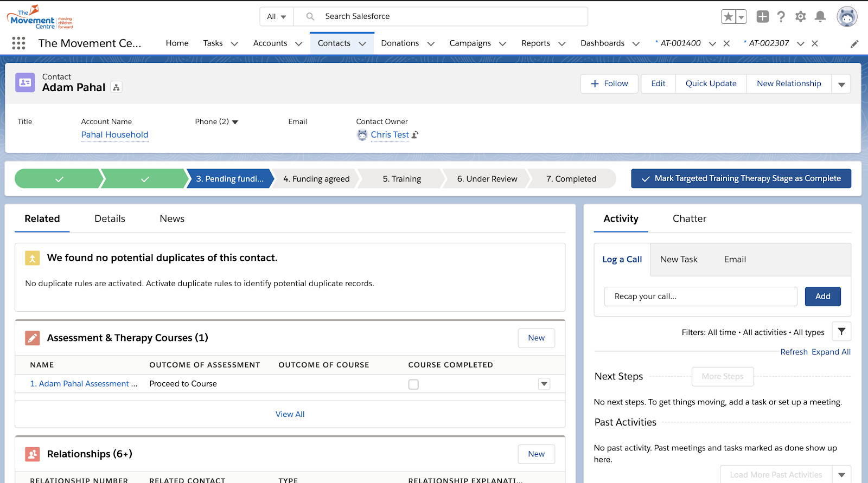Click the Contact record icon
868x483 pixels.
pos(25,82)
